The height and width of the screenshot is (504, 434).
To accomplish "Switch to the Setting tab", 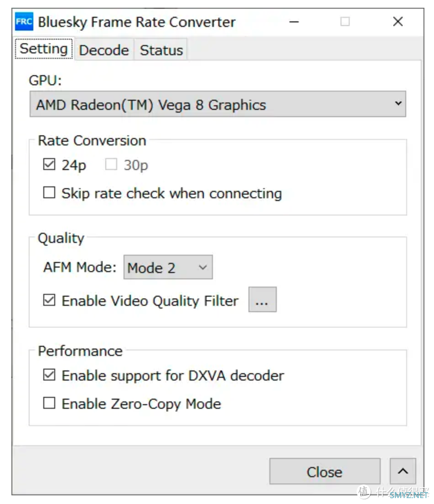I will tap(44, 49).
